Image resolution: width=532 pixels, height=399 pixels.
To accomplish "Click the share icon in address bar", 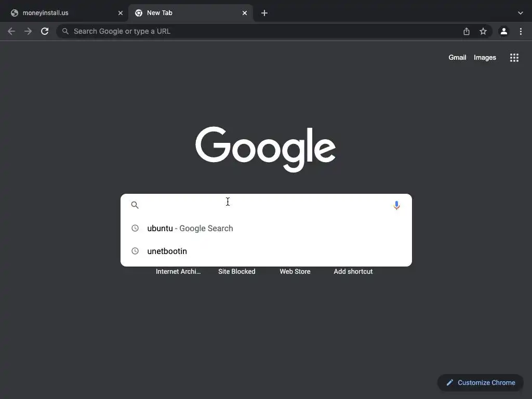I will (467, 32).
